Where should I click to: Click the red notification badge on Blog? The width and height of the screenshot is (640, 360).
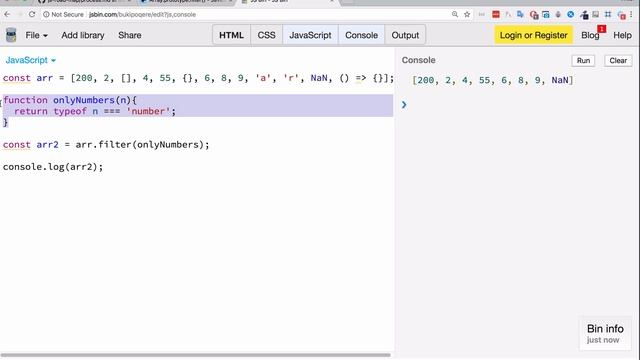(602, 29)
